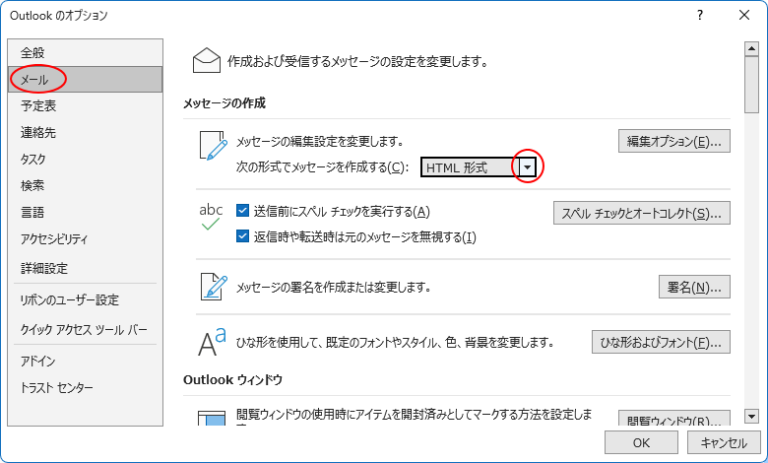Select 全般 in the options sidebar

(85, 52)
